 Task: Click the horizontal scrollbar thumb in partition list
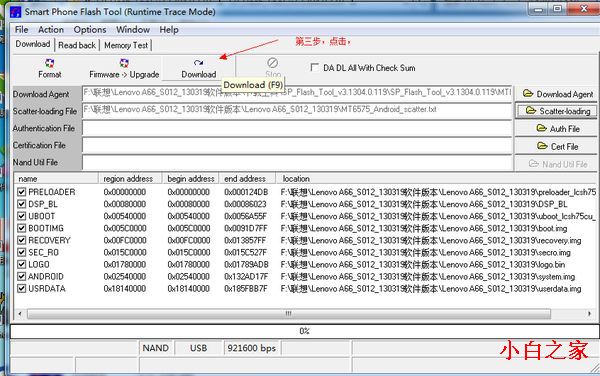289,314
